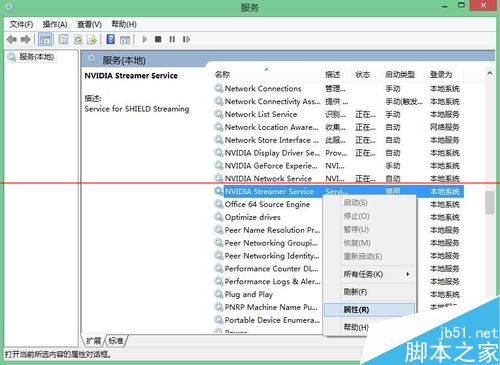
Task: Select Performance Counter DL... service
Action: 268,269
